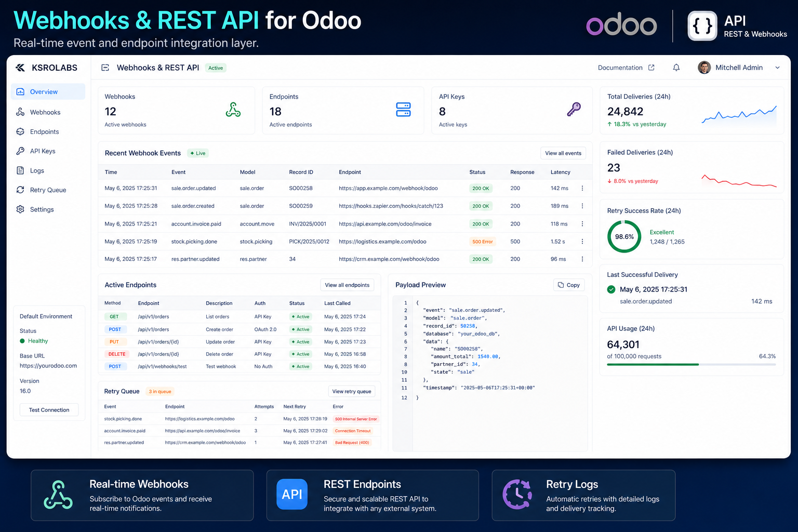Open row menu for stock.picking.done event
The width and height of the screenshot is (798, 532).
pyautogui.click(x=582, y=242)
